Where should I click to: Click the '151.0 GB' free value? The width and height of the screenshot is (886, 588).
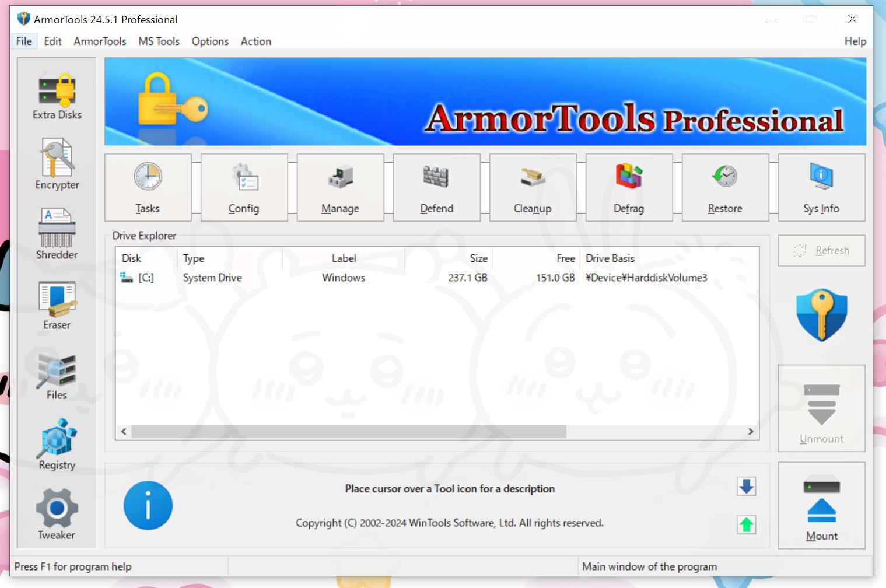tap(555, 278)
